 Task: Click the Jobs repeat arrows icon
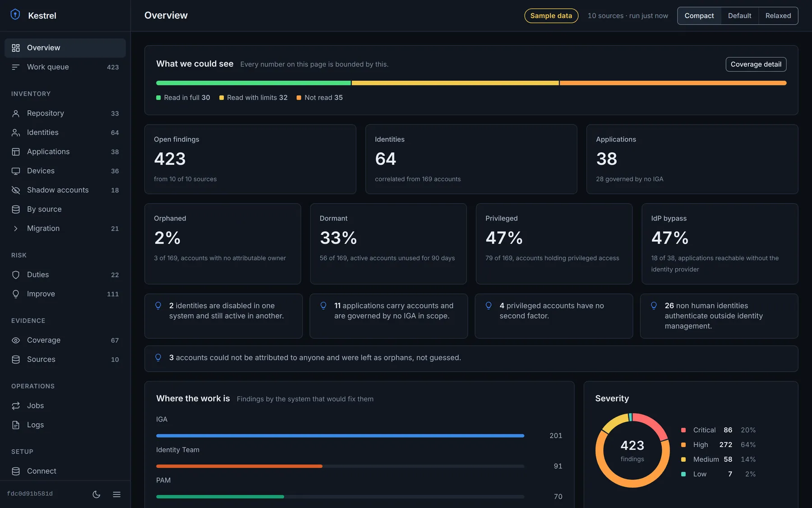point(16,406)
